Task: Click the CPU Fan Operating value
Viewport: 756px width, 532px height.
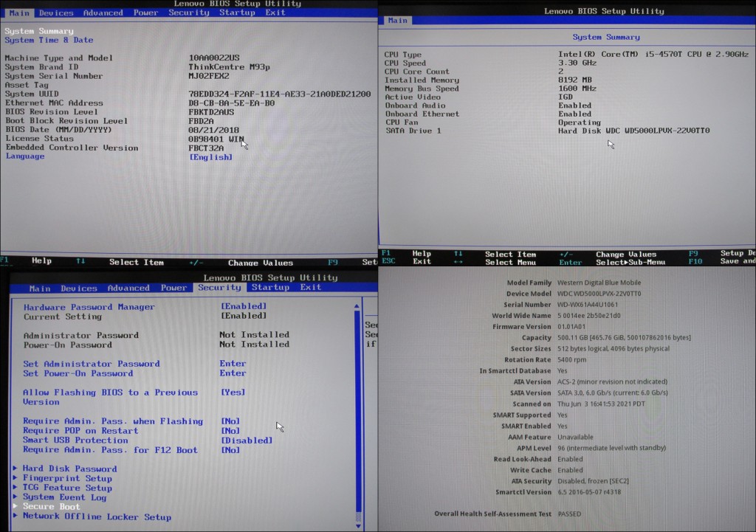Action: pyautogui.click(x=580, y=122)
